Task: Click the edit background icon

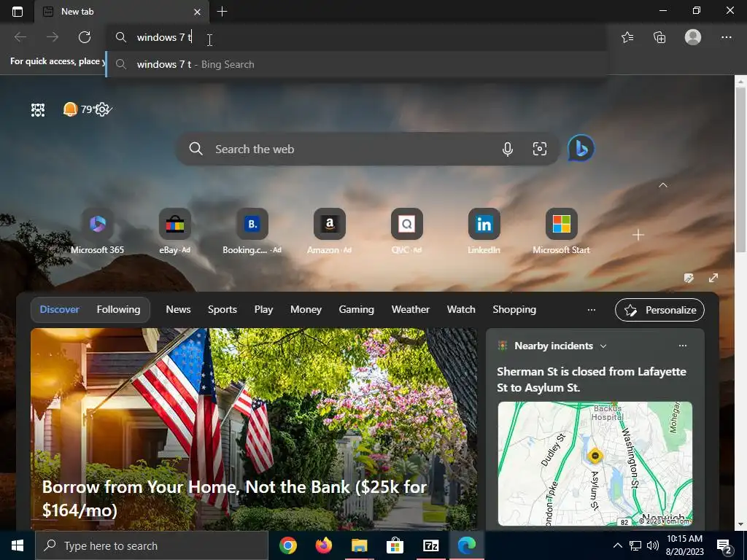Action: point(689,278)
